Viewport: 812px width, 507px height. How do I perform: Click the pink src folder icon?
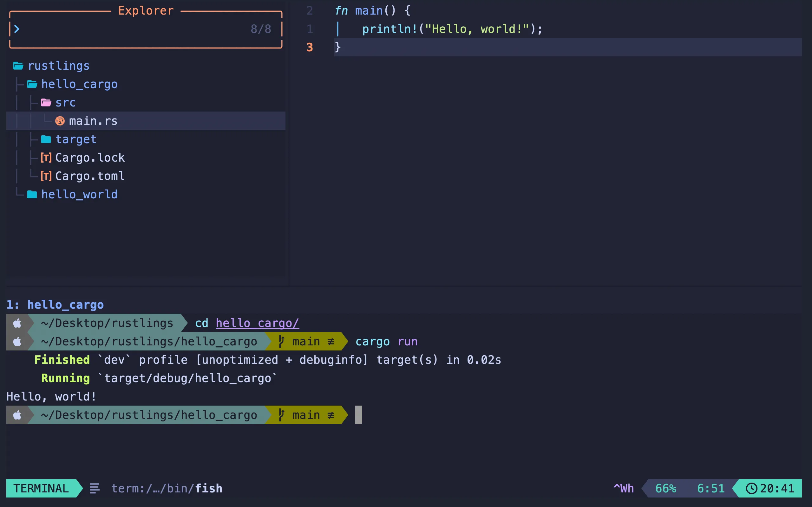46,103
